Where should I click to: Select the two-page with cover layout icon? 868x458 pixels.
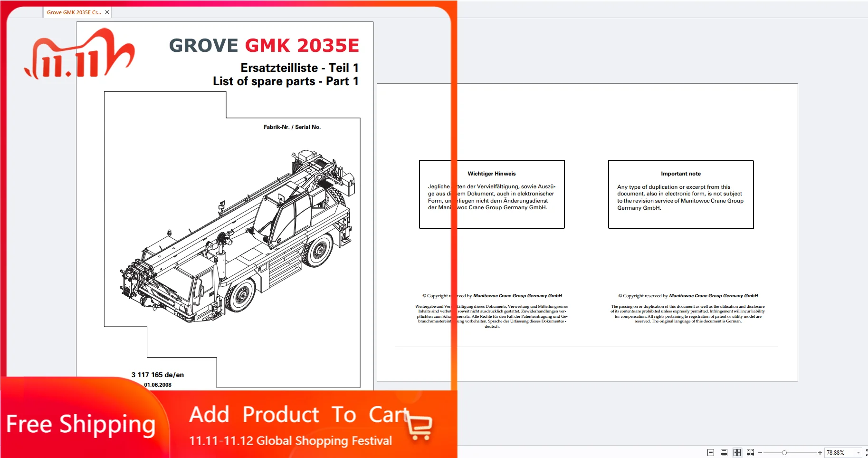click(751, 453)
